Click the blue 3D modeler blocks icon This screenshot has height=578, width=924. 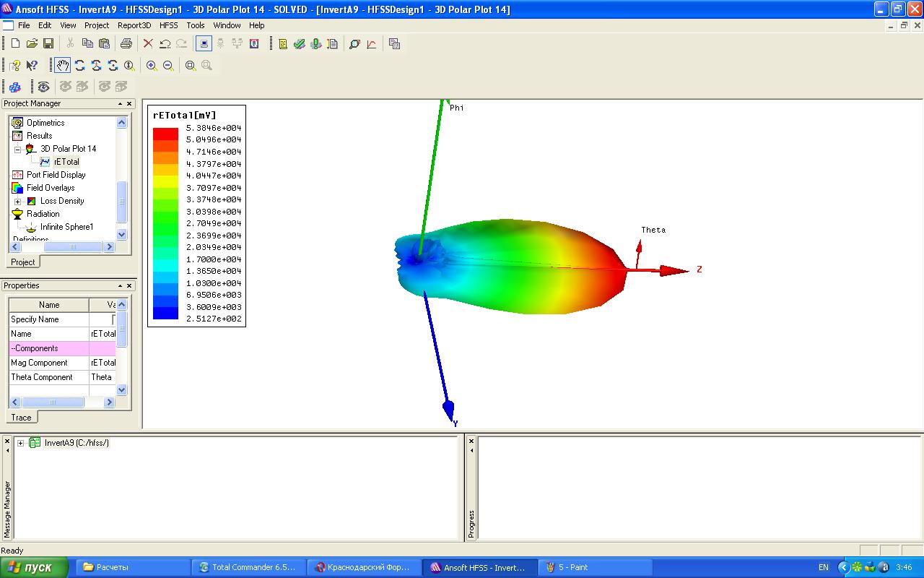tap(15, 87)
